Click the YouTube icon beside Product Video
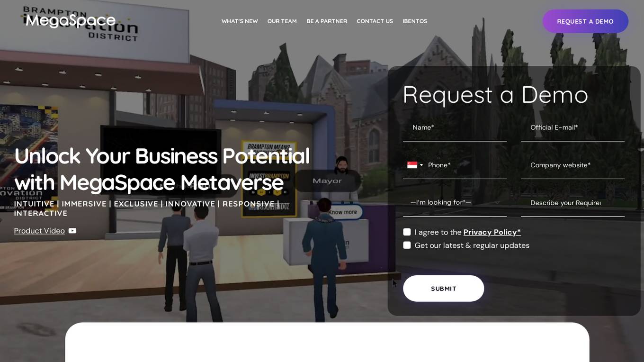 click(x=72, y=231)
